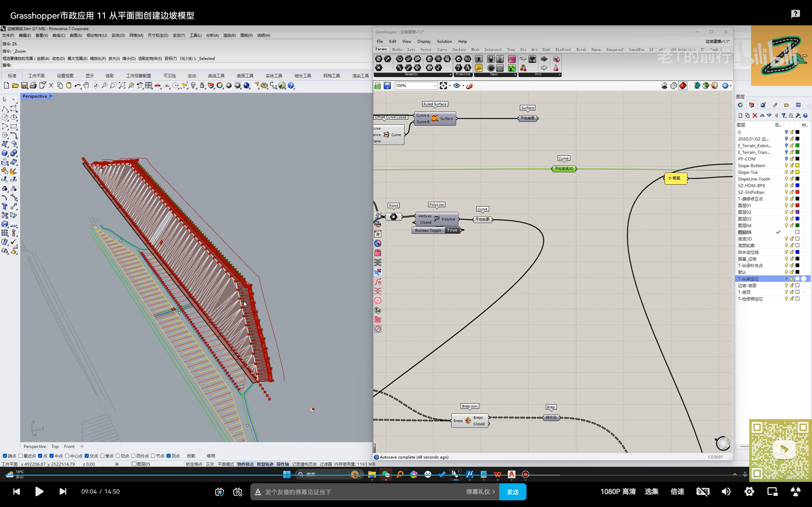Click the Lock objects padlock icon
The height and width of the screenshot is (507, 812).
(202, 86)
